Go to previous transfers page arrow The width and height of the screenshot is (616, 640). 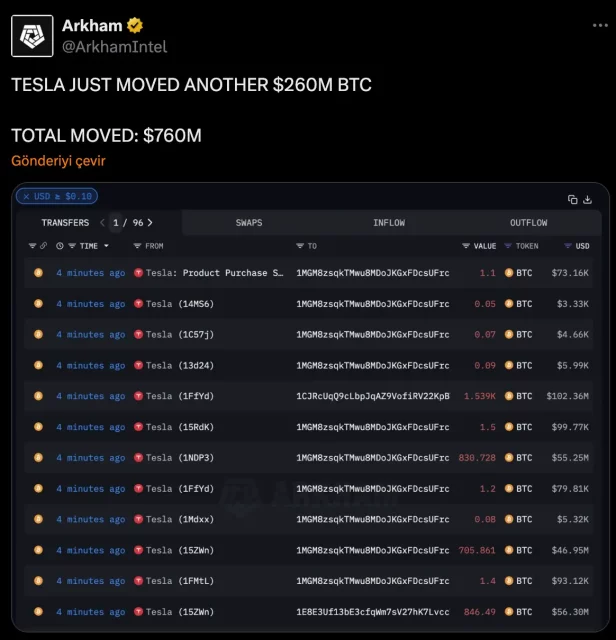[102, 223]
